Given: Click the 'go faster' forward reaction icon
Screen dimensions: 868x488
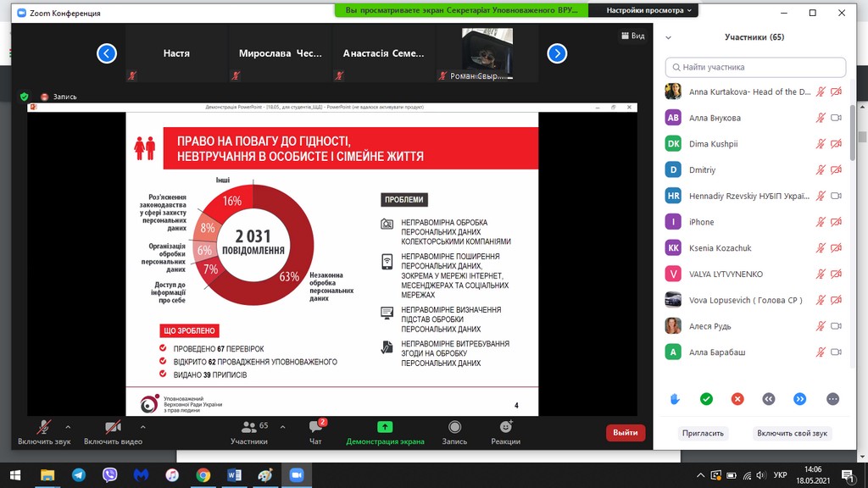Looking at the screenshot, I should pos(799,399).
